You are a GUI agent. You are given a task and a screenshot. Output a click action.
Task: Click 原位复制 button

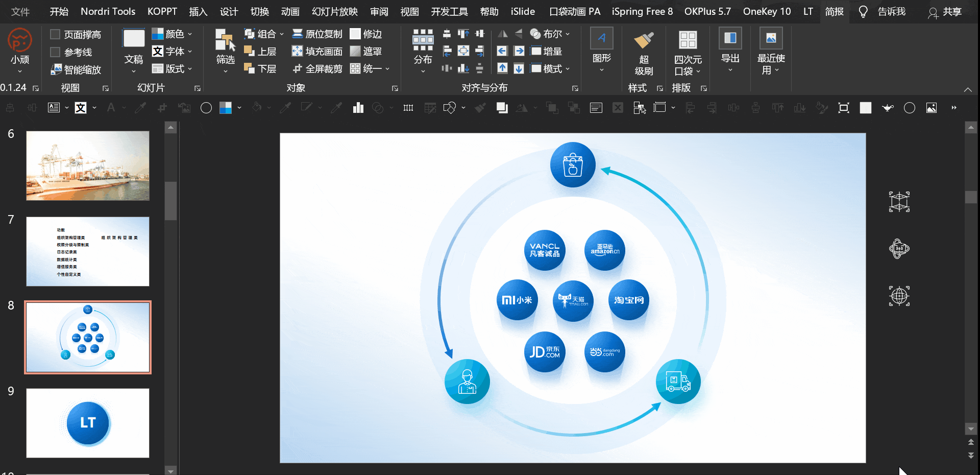pyautogui.click(x=317, y=34)
